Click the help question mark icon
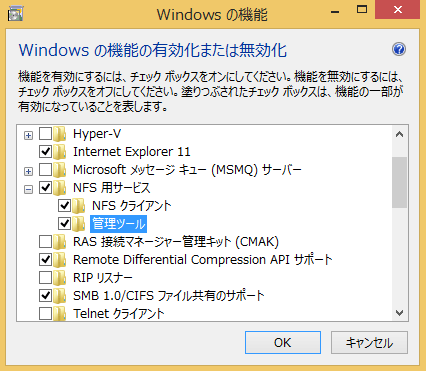This screenshot has height=371, width=426. click(x=399, y=49)
